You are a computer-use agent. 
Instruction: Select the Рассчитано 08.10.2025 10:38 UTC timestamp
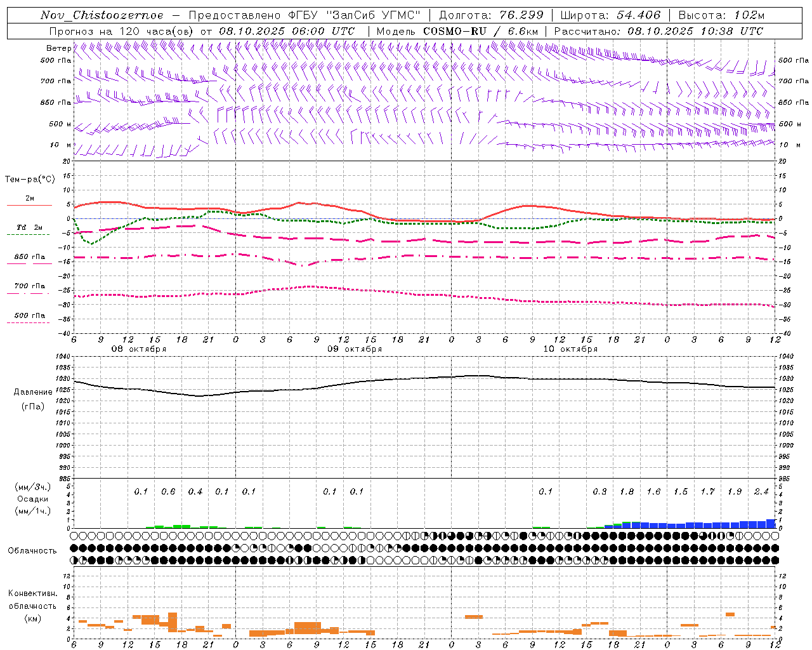click(x=658, y=31)
